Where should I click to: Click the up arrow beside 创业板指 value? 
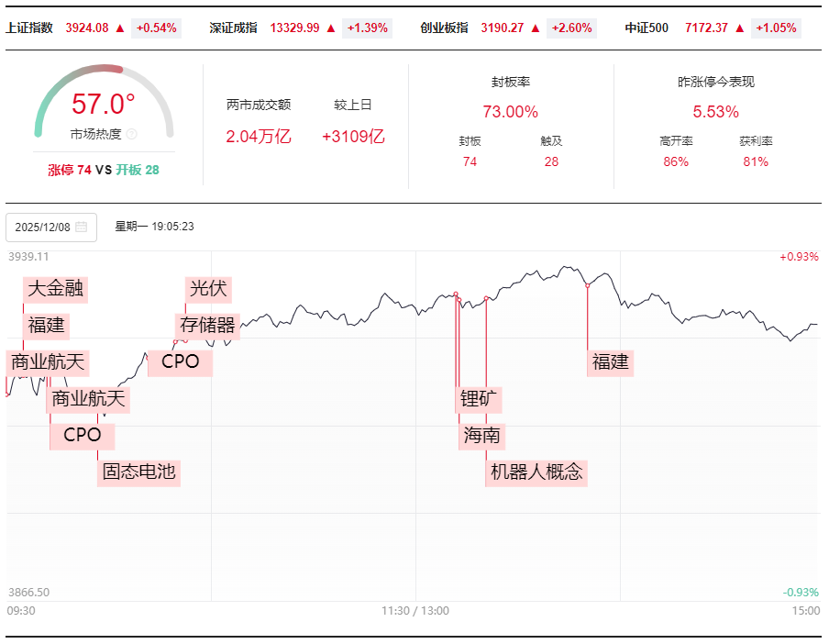pyautogui.click(x=536, y=28)
